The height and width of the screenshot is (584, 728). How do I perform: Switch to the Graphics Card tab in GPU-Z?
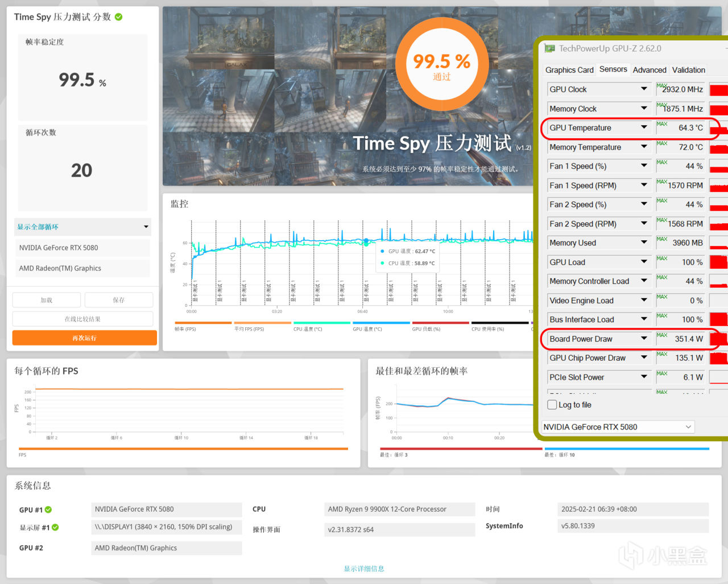point(569,70)
